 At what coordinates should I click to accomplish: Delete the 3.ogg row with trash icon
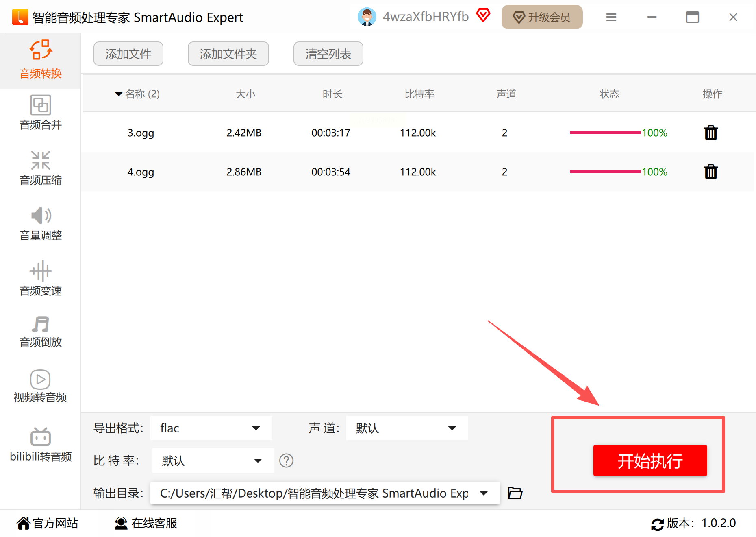[x=711, y=133]
